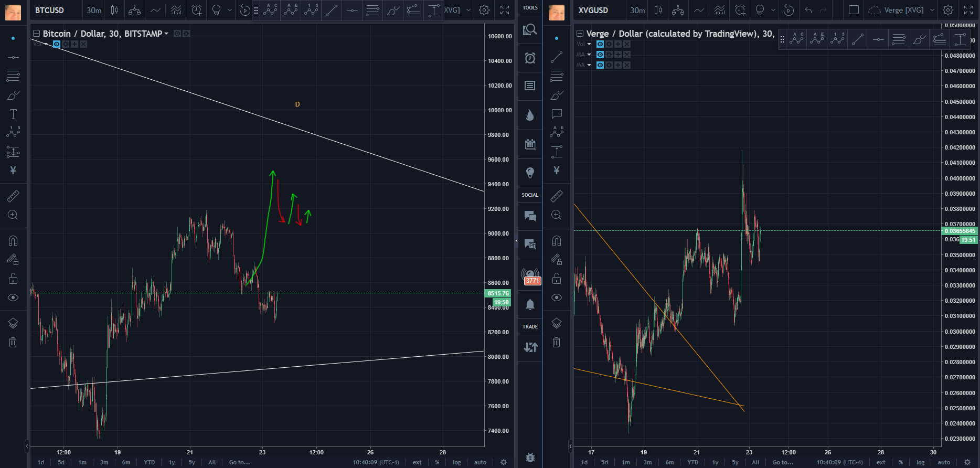Viewport: 980px width, 468px height.
Task: Select 1y range on XVGUSD chart
Action: coord(715,462)
